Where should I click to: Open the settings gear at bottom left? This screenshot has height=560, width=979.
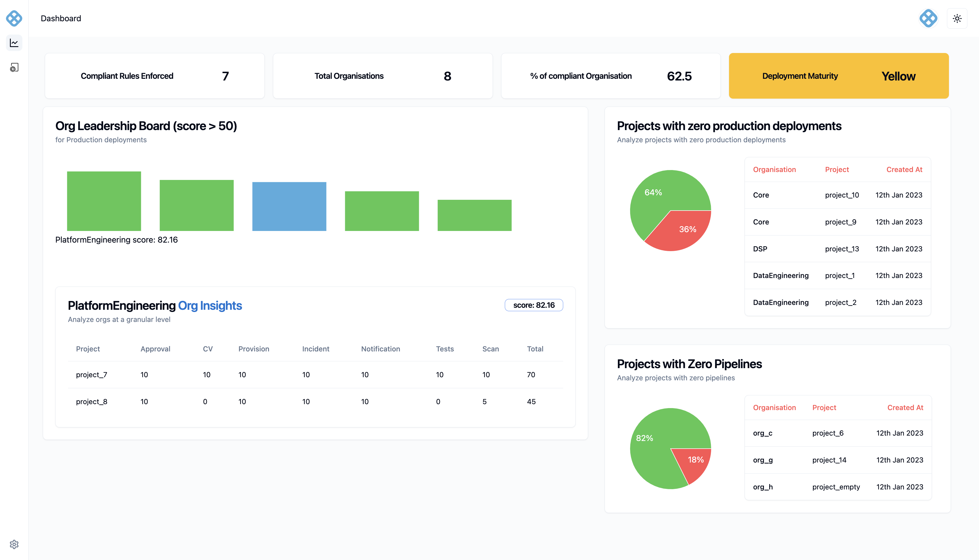pos(14,544)
